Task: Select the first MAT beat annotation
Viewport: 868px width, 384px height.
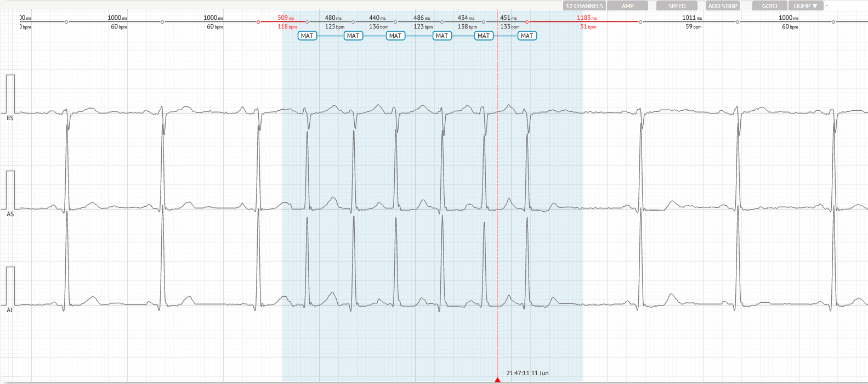Action: 307,36
